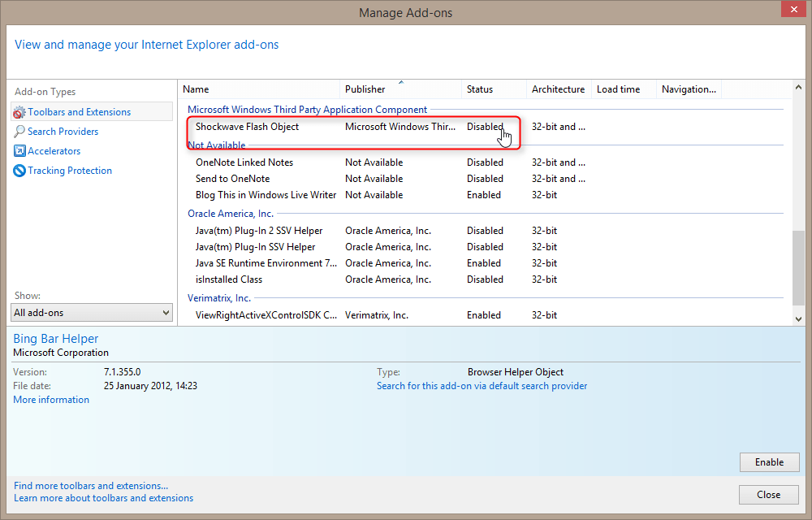
Task: Click Search for this add-on via default provider
Action: [482, 386]
